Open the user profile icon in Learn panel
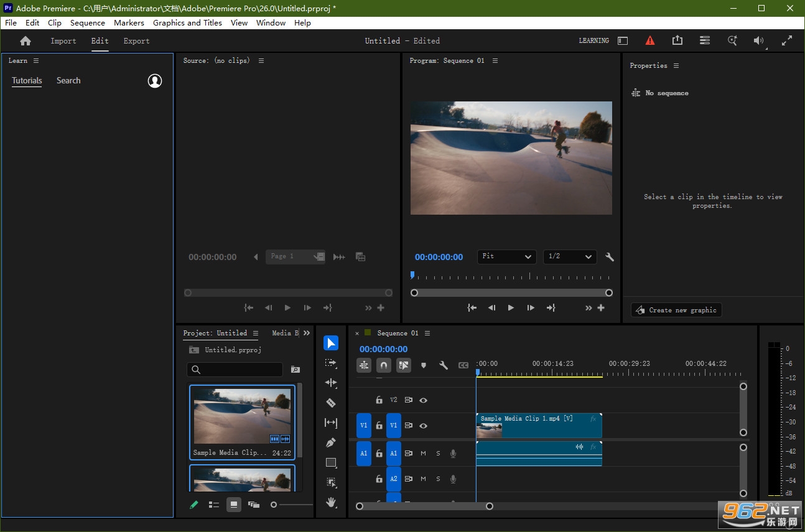This screenshot has width=805, height=532. tap(155, 81)
